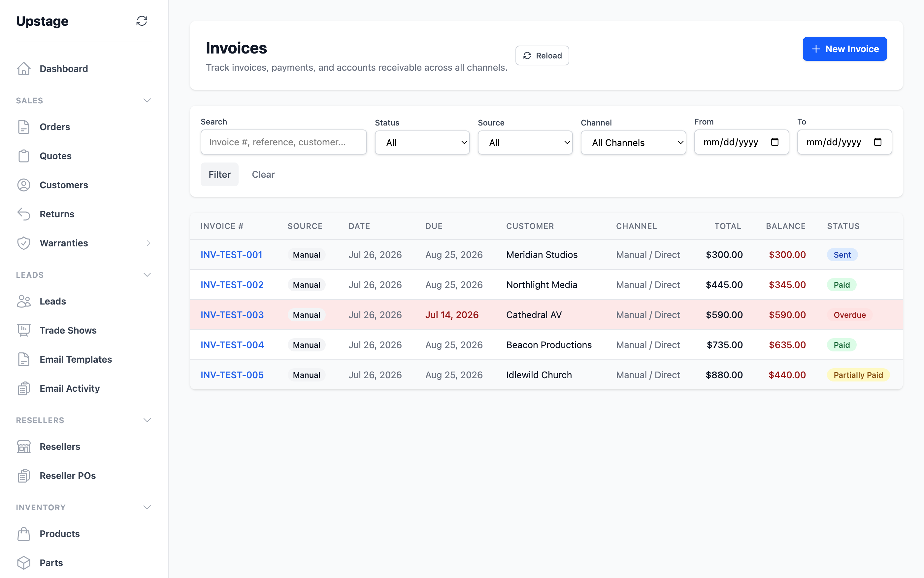924x578 pixels.
Task: Click the Quotes clipboard icon
Action: [24, 156]
